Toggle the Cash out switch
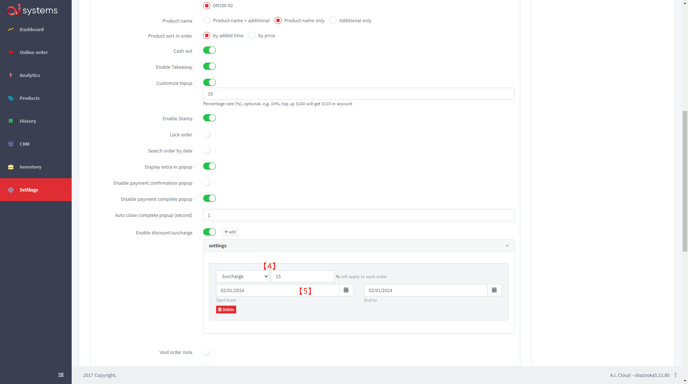Image resolution: width=688 pixels, height=384 pixels. [x=209, y=50]
